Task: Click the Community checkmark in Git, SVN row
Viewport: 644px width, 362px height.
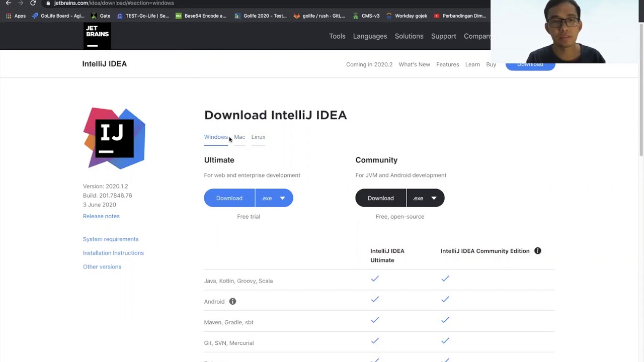Action: coord(445,340)
